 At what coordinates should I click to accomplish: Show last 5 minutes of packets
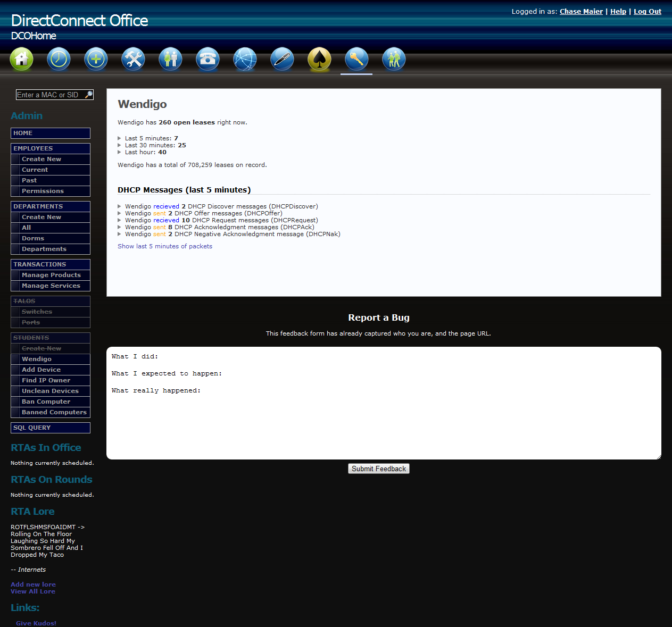(x=165, y=246)
